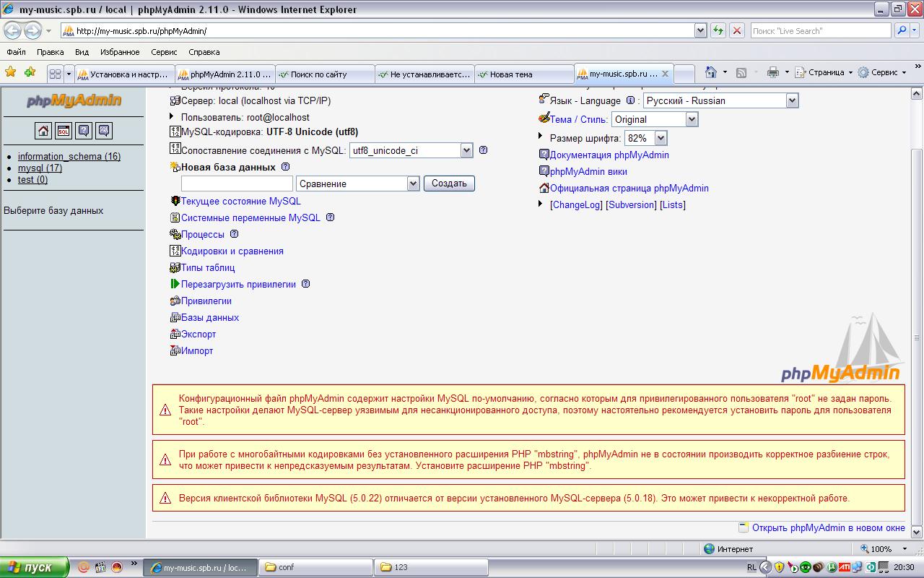The height and width of the screenshot is (578, 924).
Task: Open the SQL query window icon
Action: [x=64, y=131]
